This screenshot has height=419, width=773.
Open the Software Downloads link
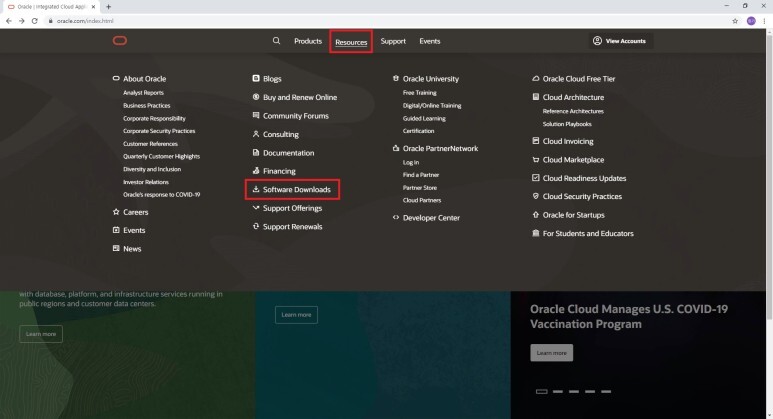pos(297,189)
